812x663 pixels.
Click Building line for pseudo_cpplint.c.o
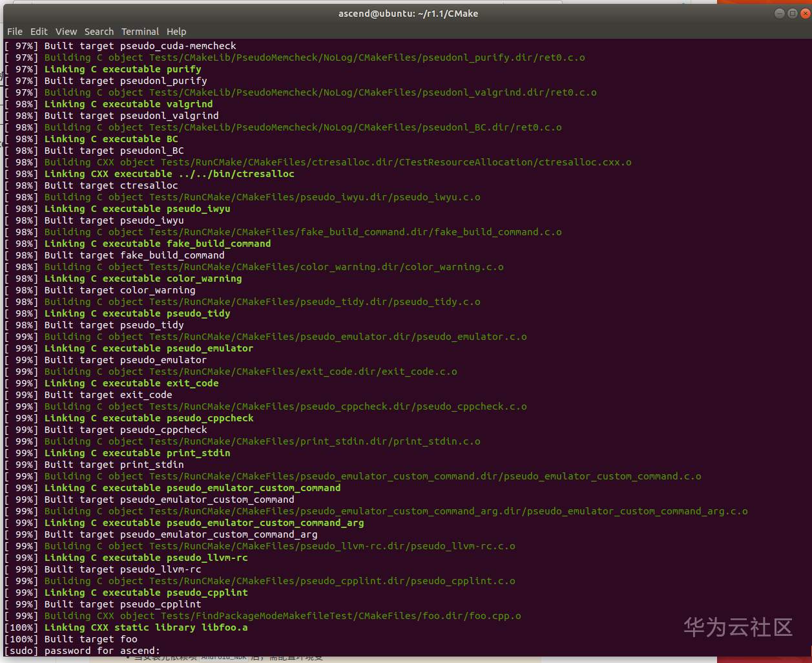pos(260,581)
